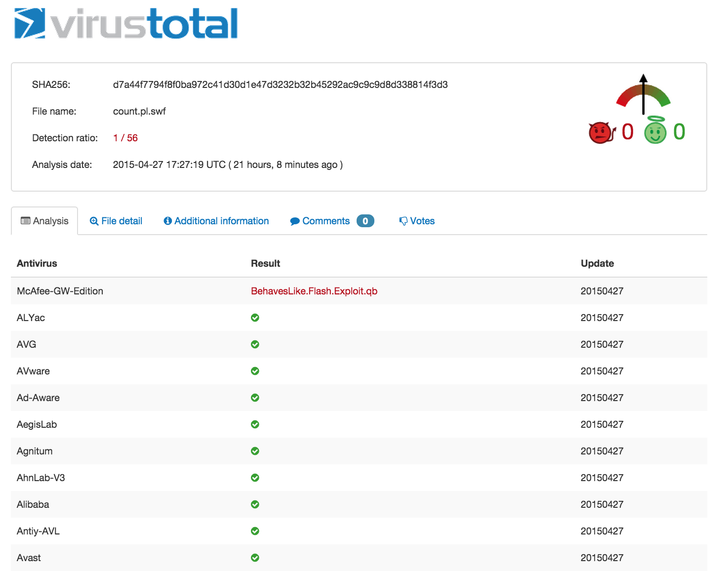Click the green checkmark in Ad-Aware row
The width and height of the screenshot is (728, 572).
pos(255,398)
